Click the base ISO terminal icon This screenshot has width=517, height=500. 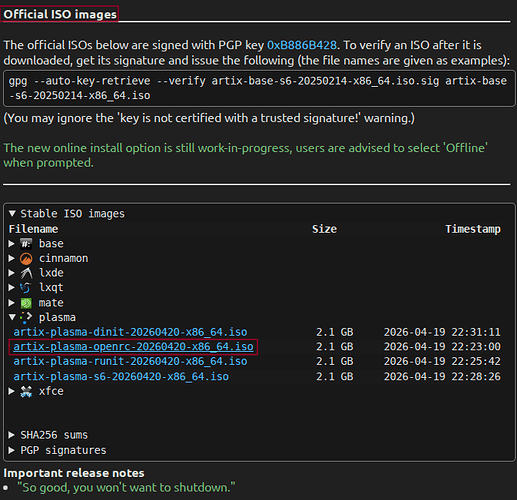click(x=26, y=244)
